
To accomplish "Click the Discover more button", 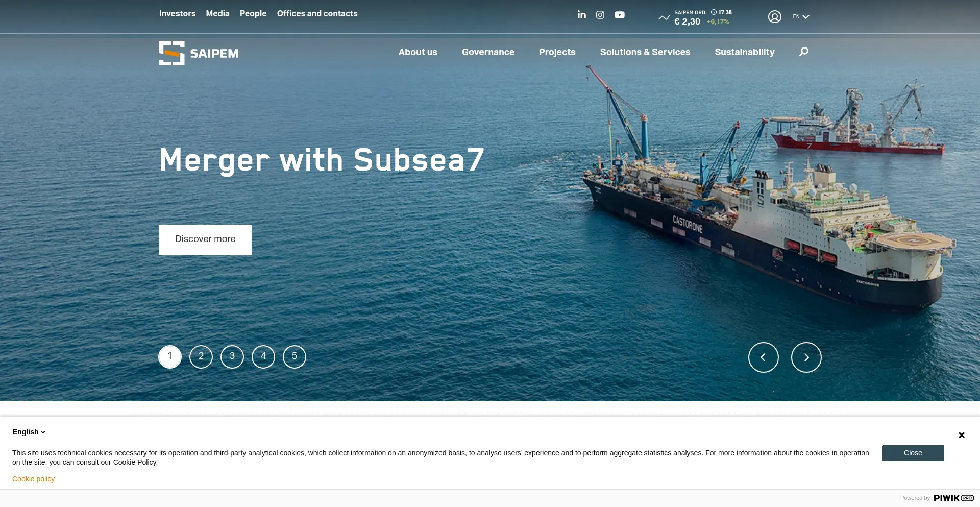I will coord(205,239).
